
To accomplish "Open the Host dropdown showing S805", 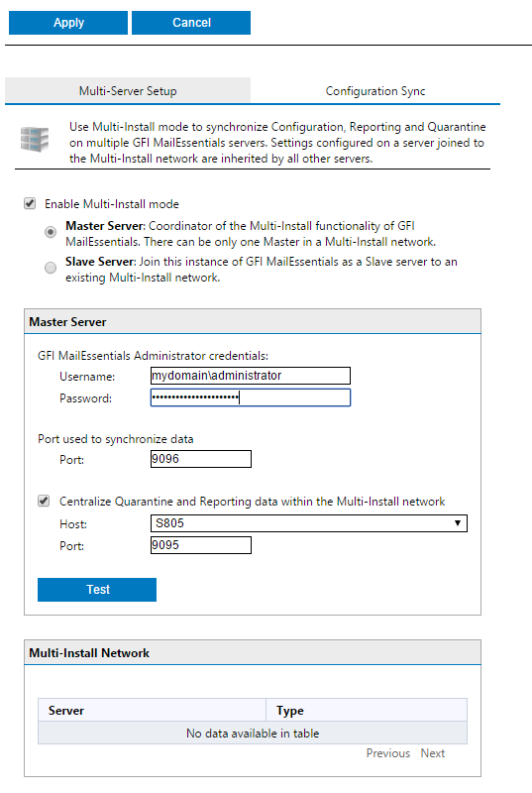I will coord(309,523).
